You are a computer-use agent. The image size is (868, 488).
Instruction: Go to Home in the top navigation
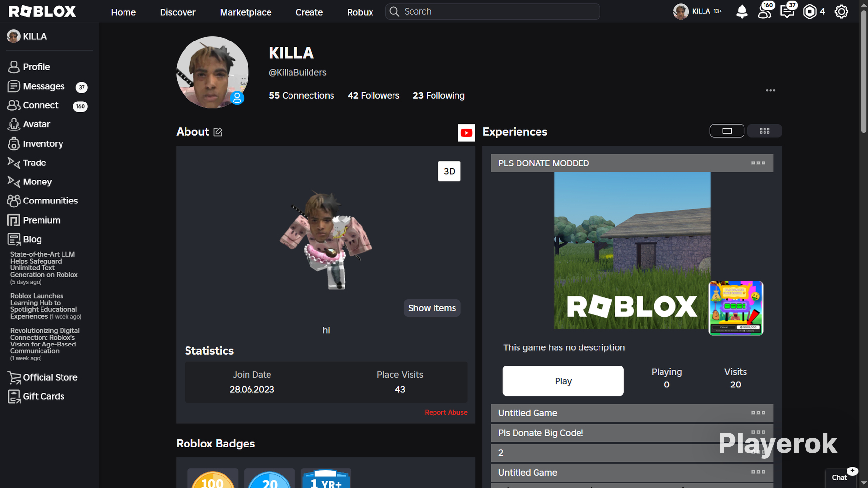pos(124,12)
